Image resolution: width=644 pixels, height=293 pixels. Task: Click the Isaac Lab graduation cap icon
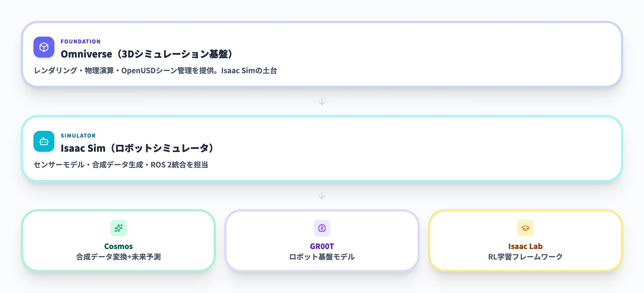525,228
